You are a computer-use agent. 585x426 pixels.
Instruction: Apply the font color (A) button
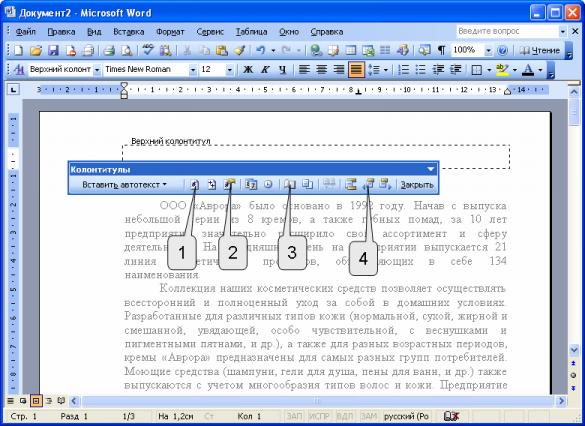coord(528,70)
